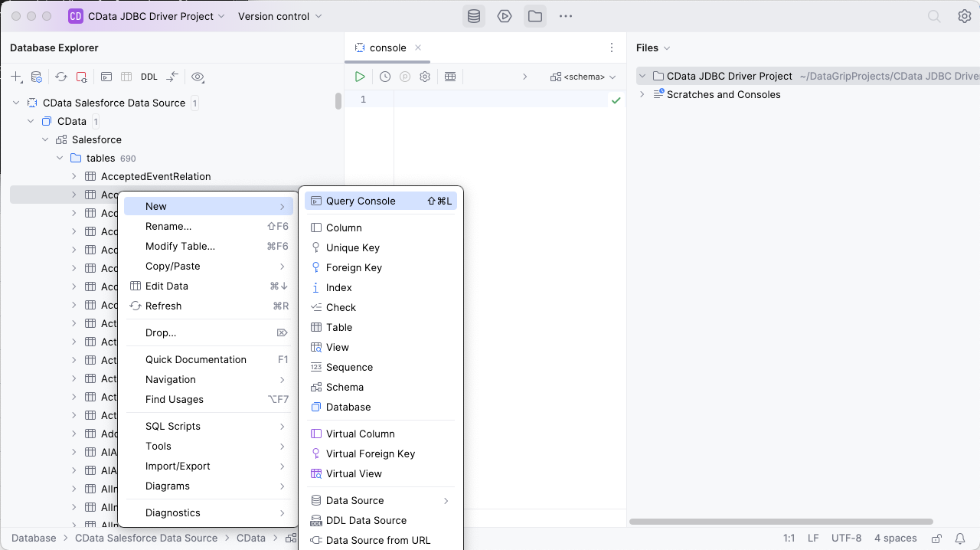Click the DDL button in Database Explorer toolbar
980x550 pixels.
(149, 77)
